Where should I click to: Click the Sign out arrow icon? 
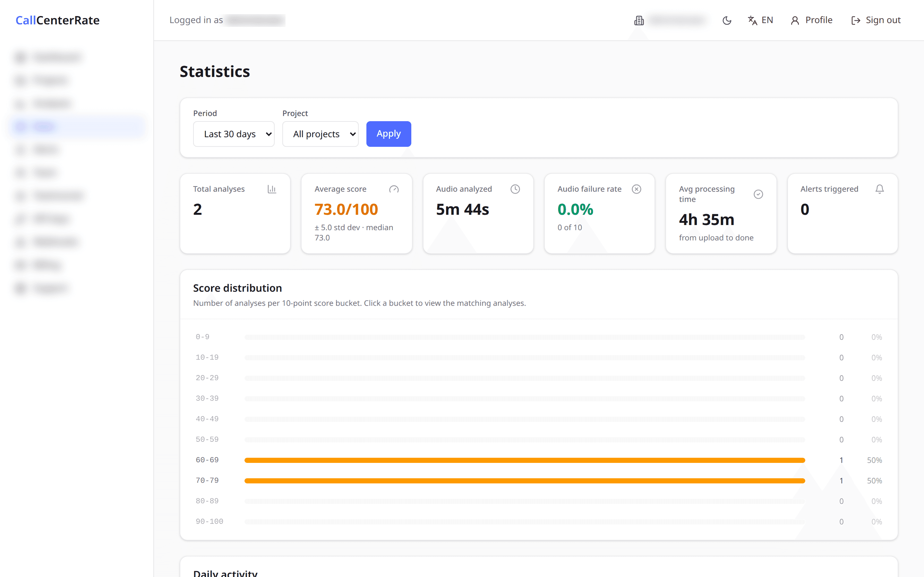tap(856, 20)
